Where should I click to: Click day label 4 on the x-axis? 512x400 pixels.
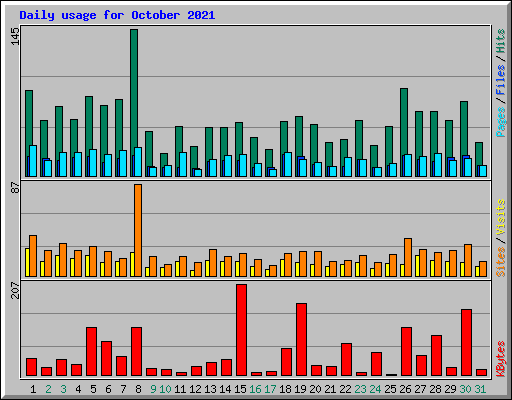(78, 389)
